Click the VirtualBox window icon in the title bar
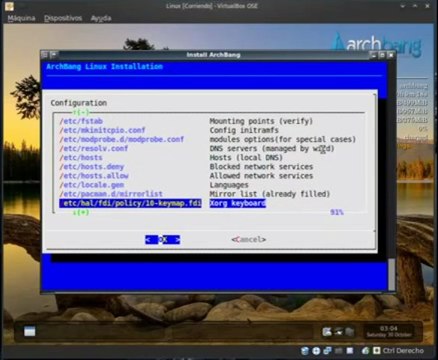 (9, 6)
